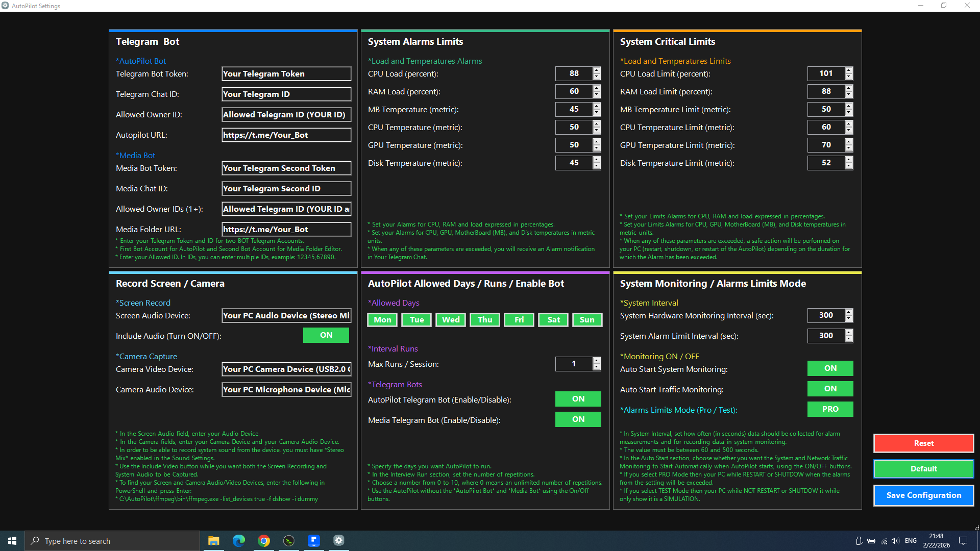Click the Save Configuration button
Viewport: 980px width, 551px height.
pyautogui.click(x=923, y=495)
